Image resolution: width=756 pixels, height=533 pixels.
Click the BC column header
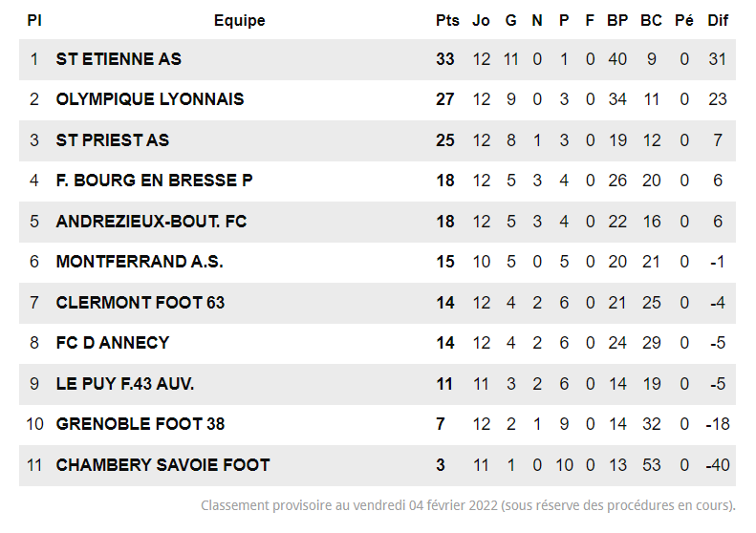click(651, 21)
